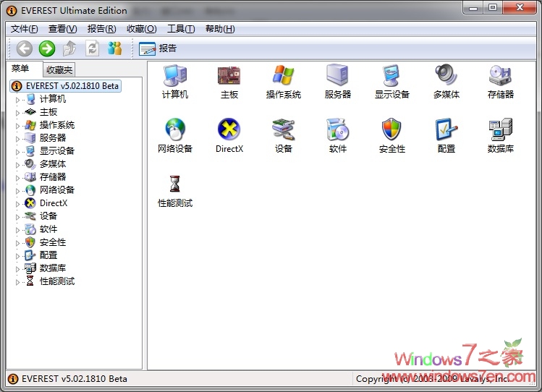Select 显示设备 in the left tree
The width and height of the screenshot is (542, 392).
[57, 151]
